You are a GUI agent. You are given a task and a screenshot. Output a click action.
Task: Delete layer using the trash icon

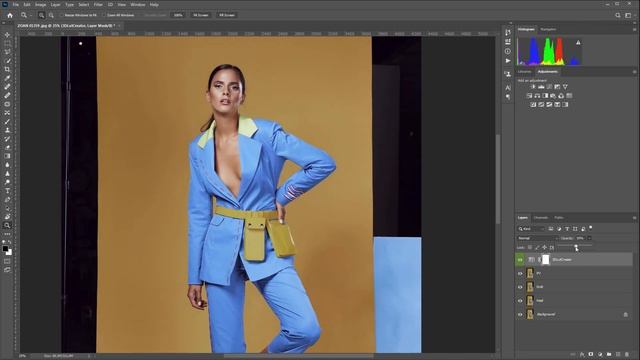(x=627, y=354)
